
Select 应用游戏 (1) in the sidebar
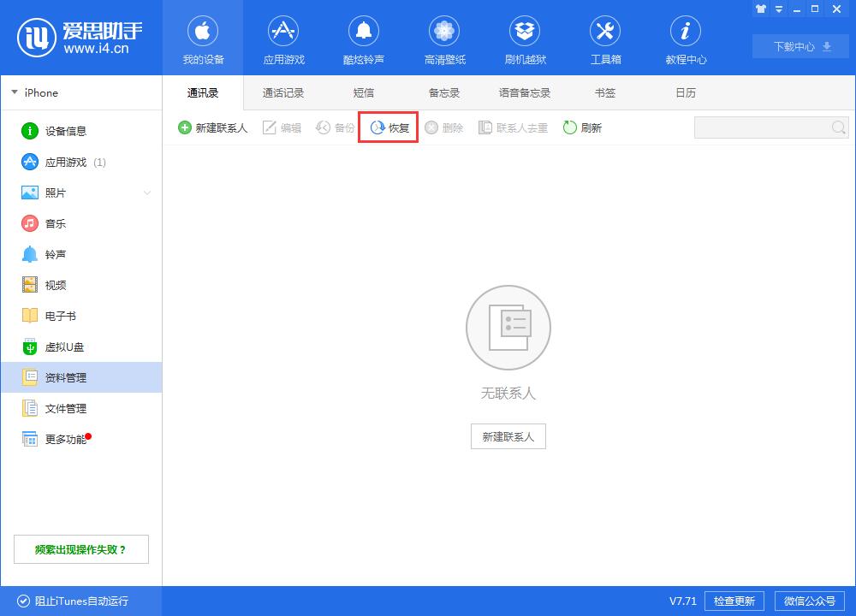(81, 162)
